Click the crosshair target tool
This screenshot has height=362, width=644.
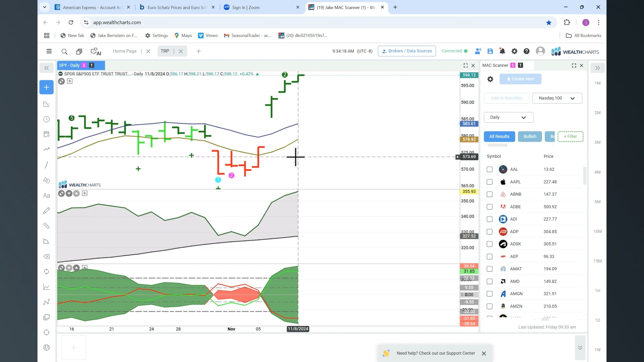pyautogui.click(x=47, y=333)
